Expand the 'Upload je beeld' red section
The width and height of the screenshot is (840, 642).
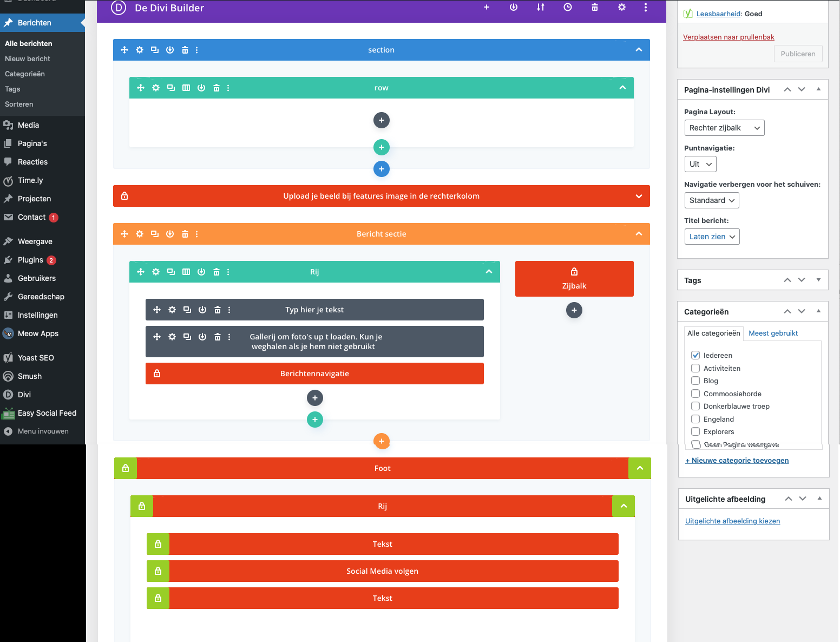pyautogui.click(x=639, y=196)
